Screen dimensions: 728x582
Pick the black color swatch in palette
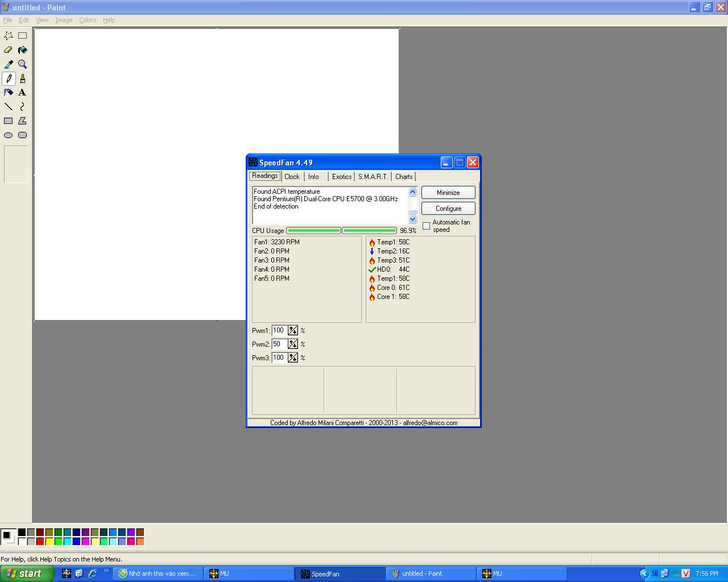point(22,533)
